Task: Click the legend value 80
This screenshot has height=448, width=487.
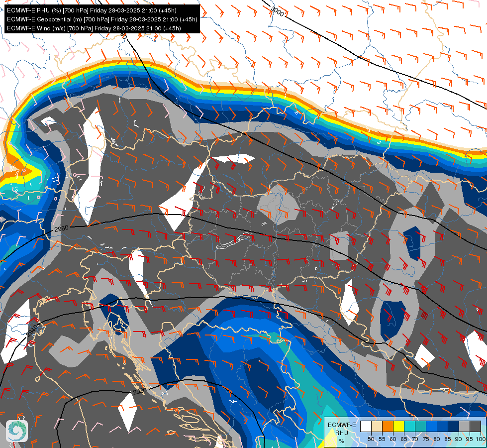Action: tap(437, 440)
